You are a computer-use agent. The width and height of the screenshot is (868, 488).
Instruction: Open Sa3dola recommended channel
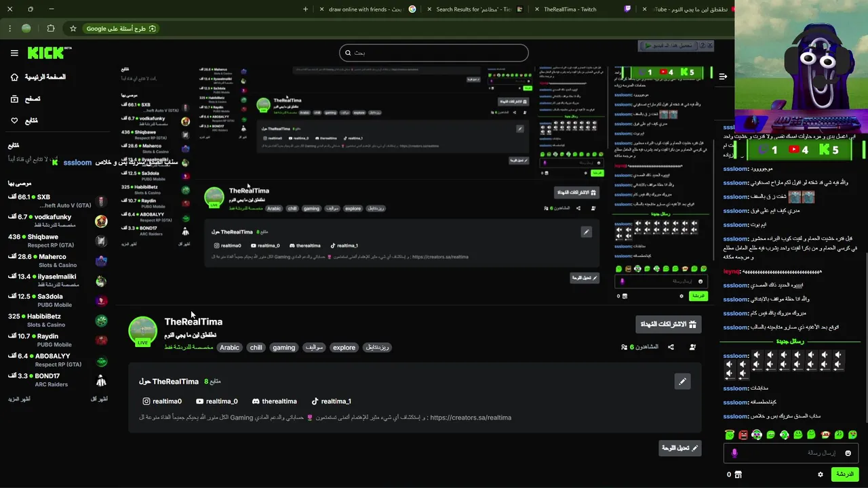58,300
